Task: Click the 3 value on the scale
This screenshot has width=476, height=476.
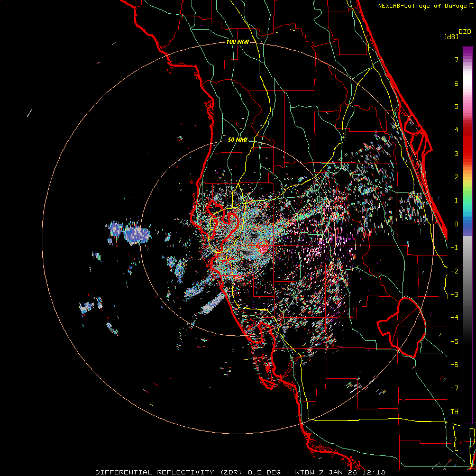Action: tap(456, 153)
